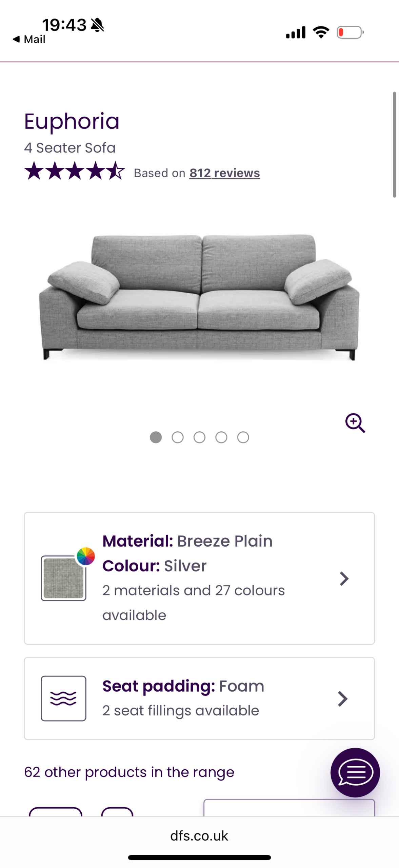
Task: Tap the grey sofa product image
Action: (x=199, y=297)
